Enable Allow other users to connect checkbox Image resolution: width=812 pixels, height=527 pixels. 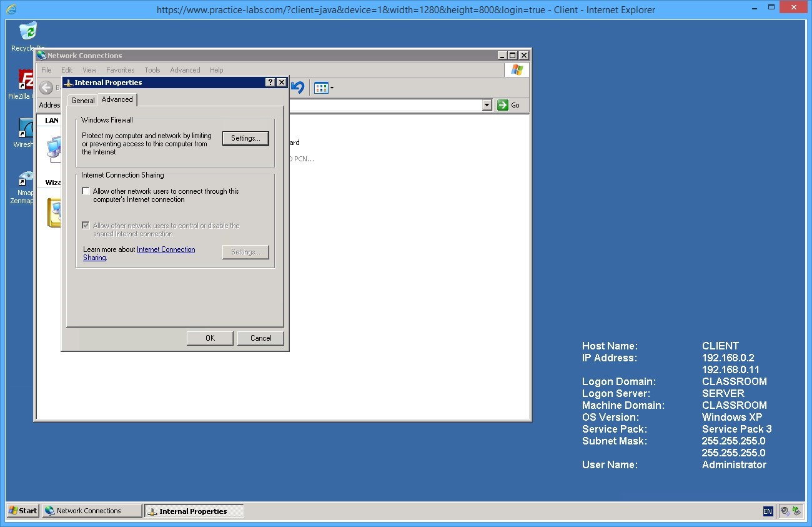(86, 191)
